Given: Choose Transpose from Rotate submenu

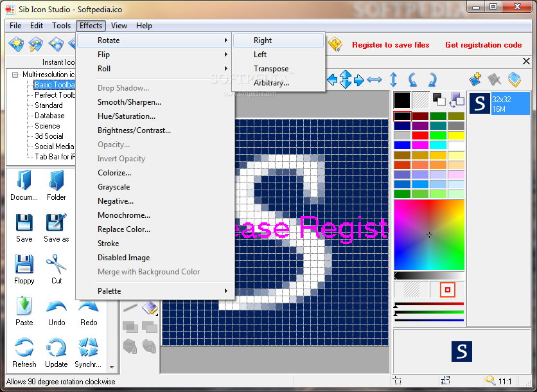Looking at the screenshot, I should (278, 69).
